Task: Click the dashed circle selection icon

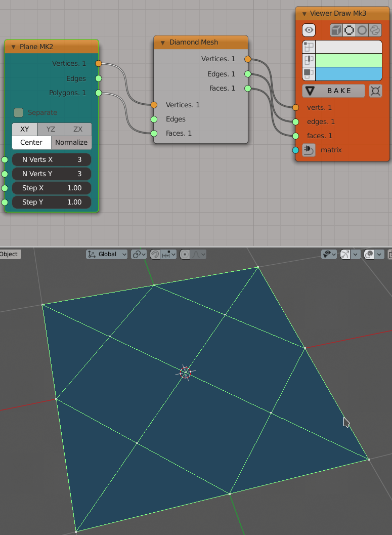Action: 349,30
